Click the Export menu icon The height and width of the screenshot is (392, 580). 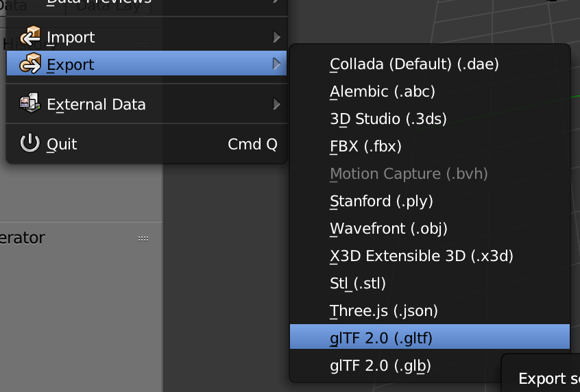click(31, 64)
